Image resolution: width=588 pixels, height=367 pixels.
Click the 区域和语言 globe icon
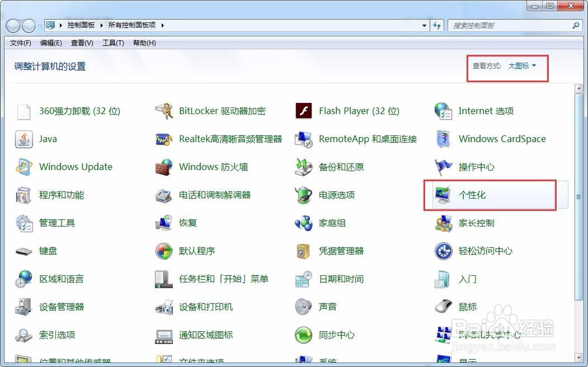click(24, 279)
